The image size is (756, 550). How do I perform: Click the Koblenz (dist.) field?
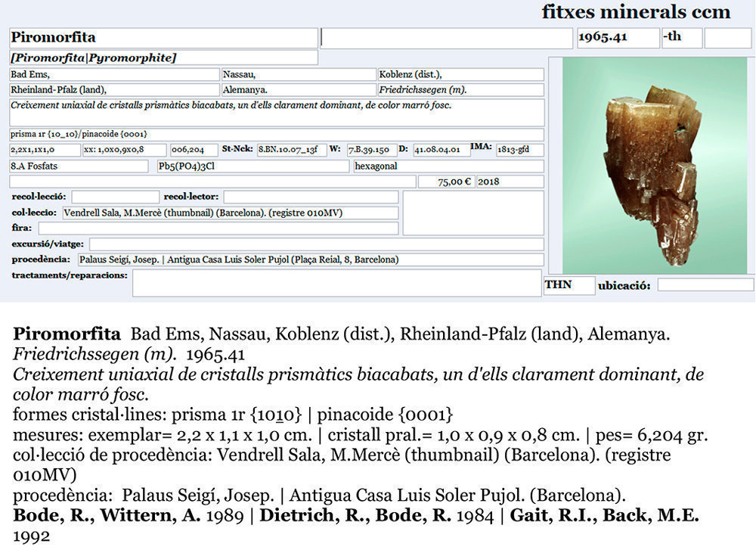tap(460, 74)
